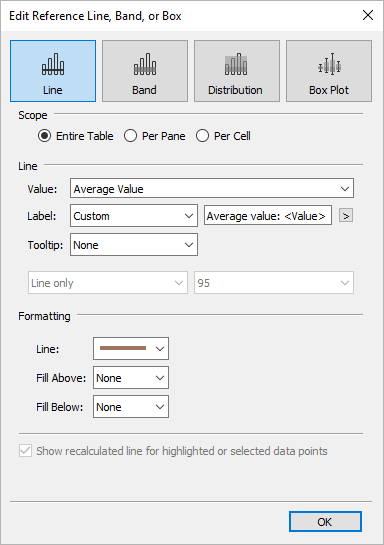Confirm with the OK button
Screen dimensions: 384x545
pyautogui.click(x=325, y=521)
